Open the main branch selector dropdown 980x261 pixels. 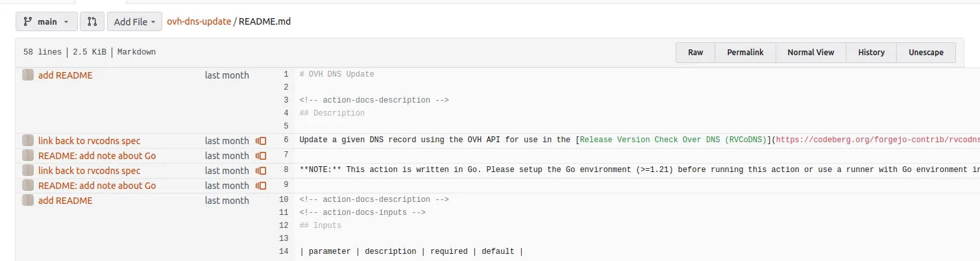point(46,21)
